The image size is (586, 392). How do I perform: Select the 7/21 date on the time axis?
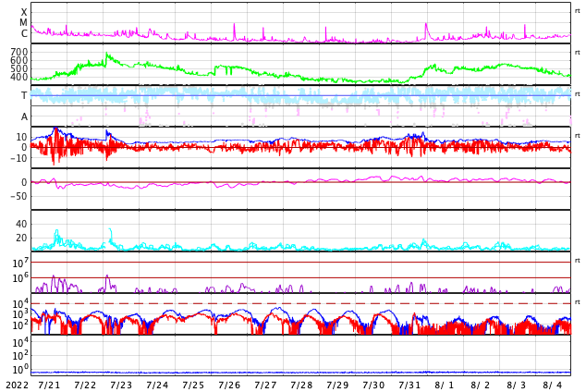point(49,385)
